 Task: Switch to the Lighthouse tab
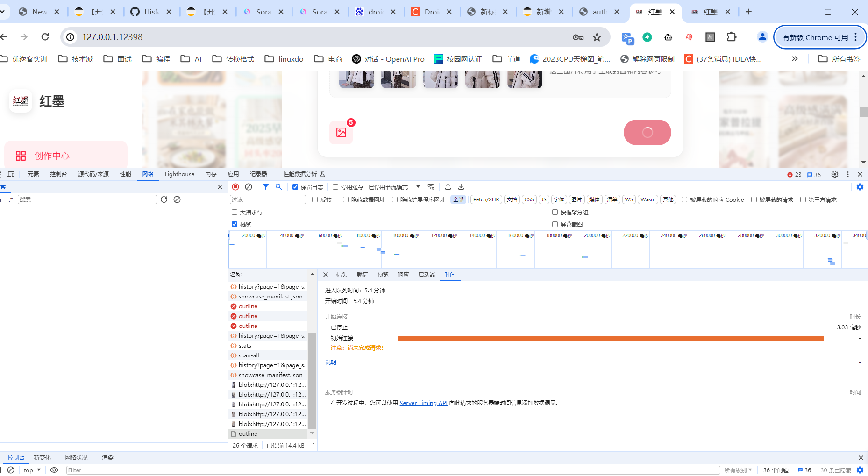179,174
